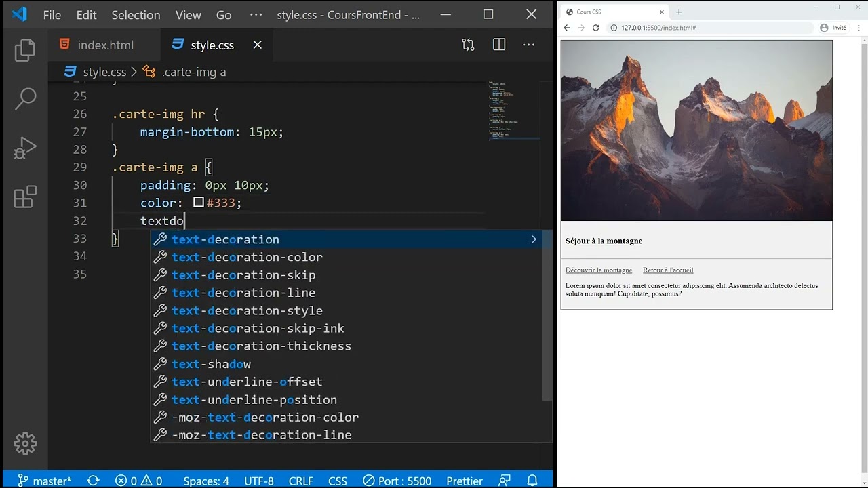
Task: Change indentation via Spaces: 4
Action: (206, 481)
